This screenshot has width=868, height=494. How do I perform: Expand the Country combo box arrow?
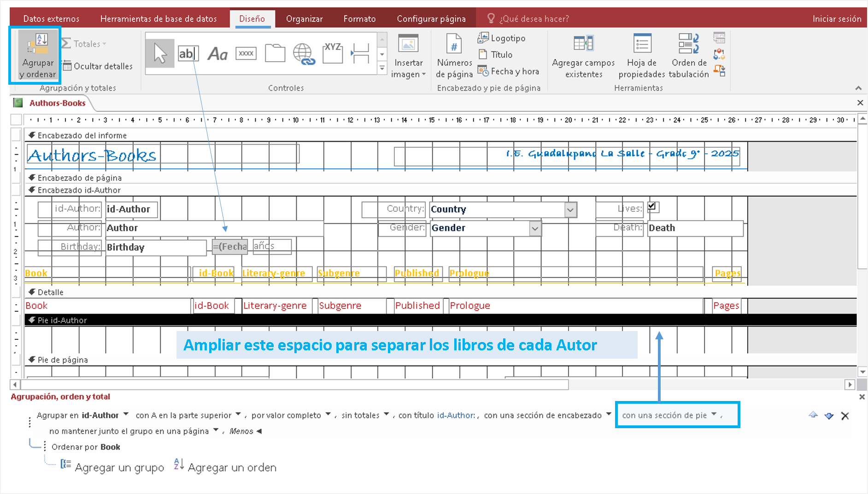570,210
